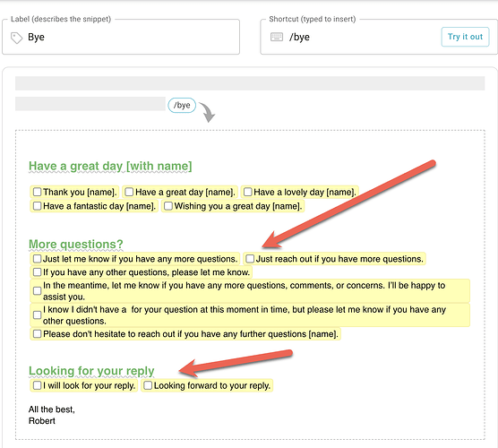Image resolution: width=498 pixels, height=448 pixels.
Task: Enable Just reach out if more questions
Action: 250,259
